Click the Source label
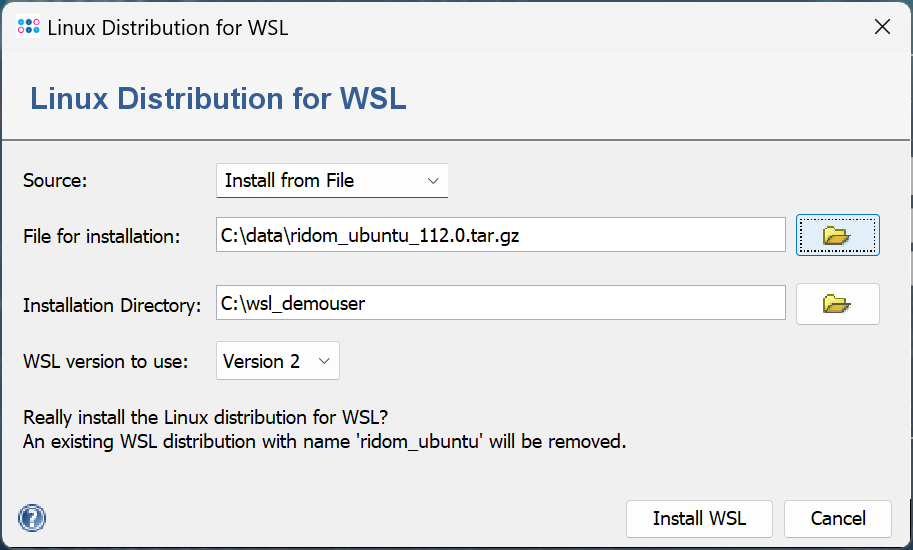 56,181
